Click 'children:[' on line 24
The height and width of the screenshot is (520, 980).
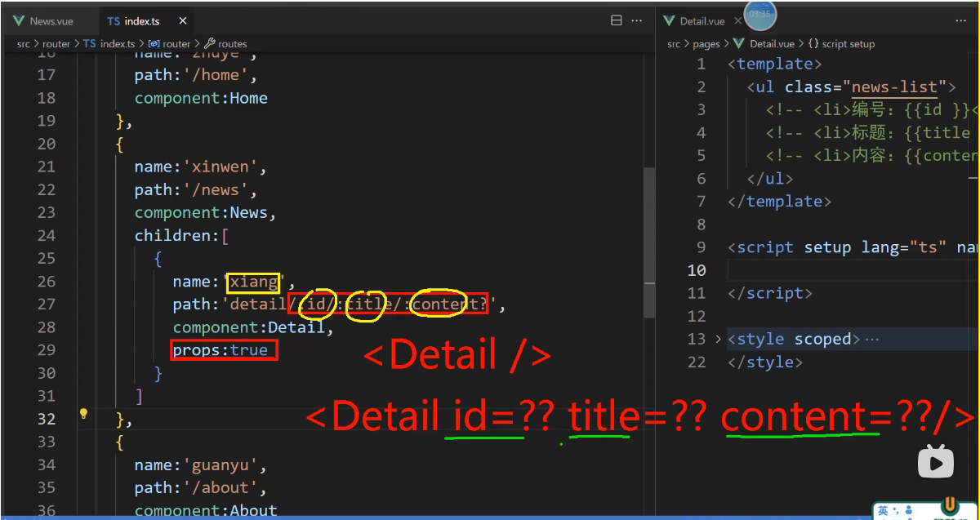click(x=182, y=235)
